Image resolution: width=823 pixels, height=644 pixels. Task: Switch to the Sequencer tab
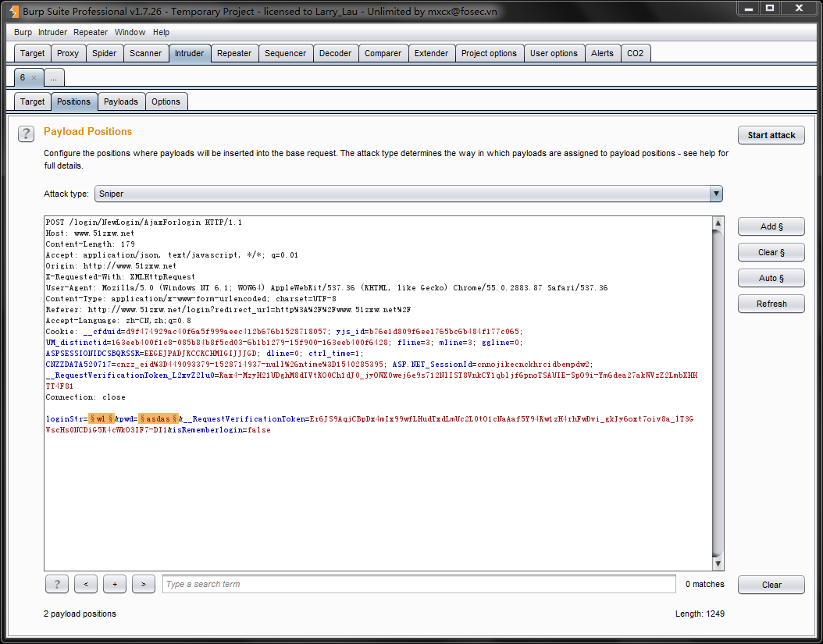[285, 53]
